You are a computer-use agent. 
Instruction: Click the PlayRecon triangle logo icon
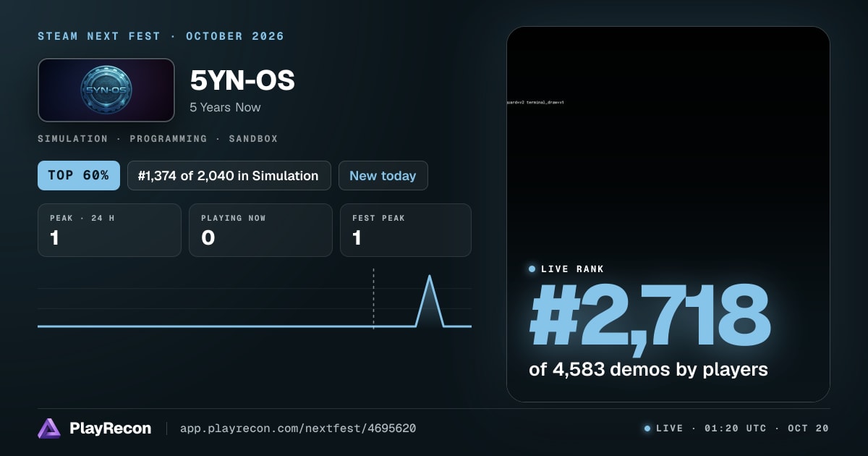(x=49, y=428)
